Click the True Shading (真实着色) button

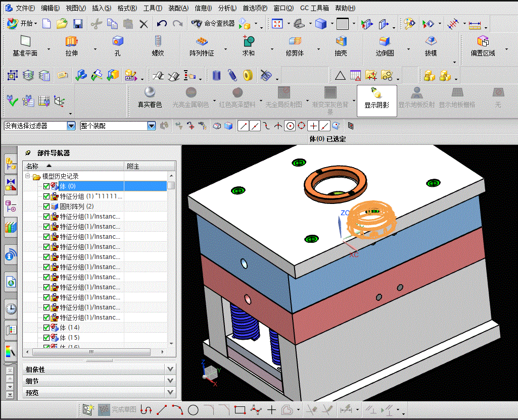(150, 97)
